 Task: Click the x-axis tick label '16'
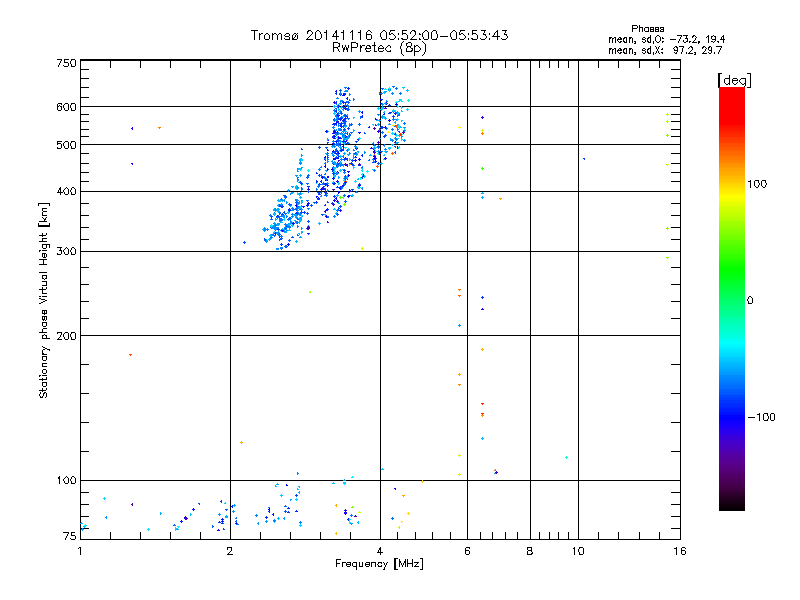coord(680,551)
